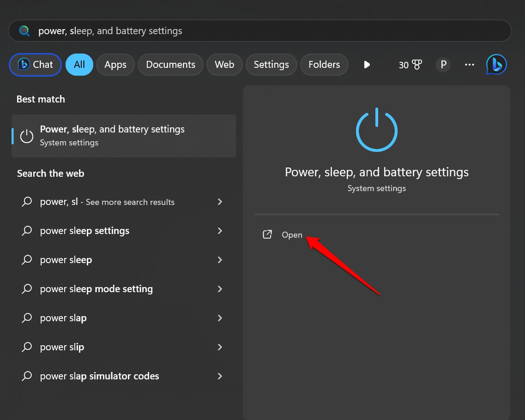Select the All filter tab

point(79,65)
